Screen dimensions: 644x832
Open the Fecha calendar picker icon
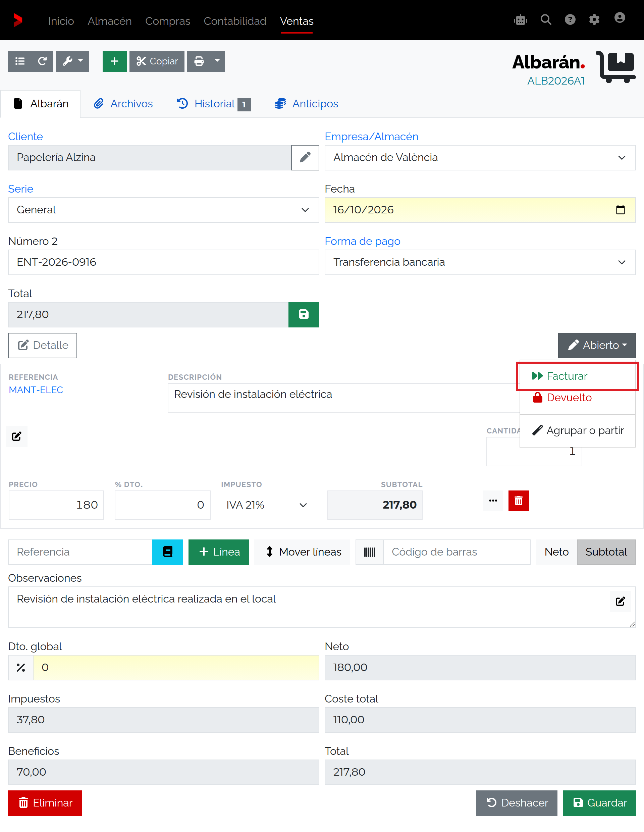pyautogui.click(x=620, y=210)
